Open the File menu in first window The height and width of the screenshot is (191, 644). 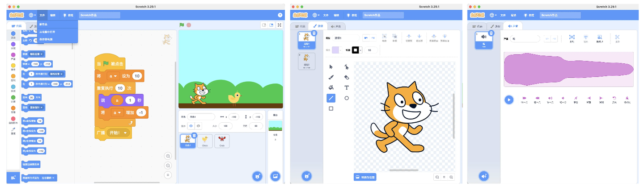pyautogui.click(x=42, y=15)
